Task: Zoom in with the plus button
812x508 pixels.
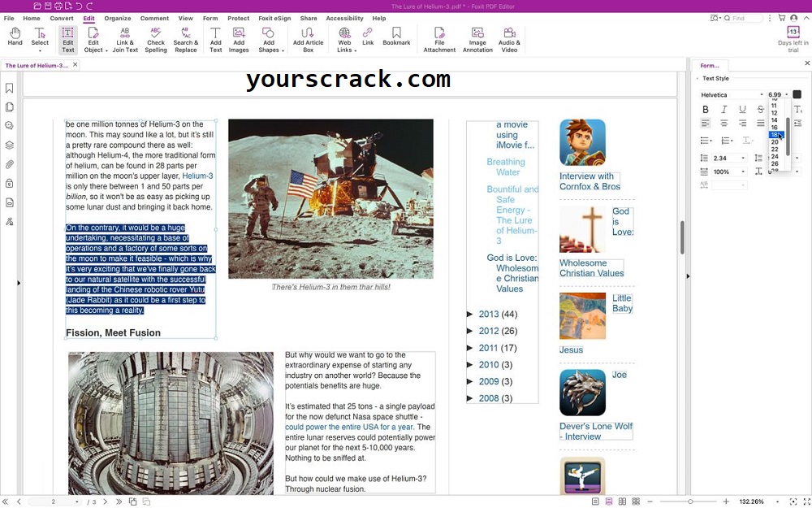Action: (x=726, y=501)
